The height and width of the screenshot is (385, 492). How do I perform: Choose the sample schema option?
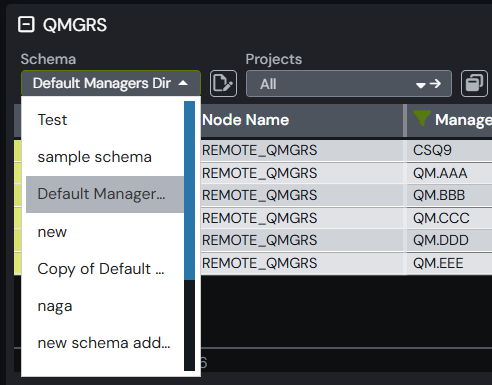click(105, 157)
